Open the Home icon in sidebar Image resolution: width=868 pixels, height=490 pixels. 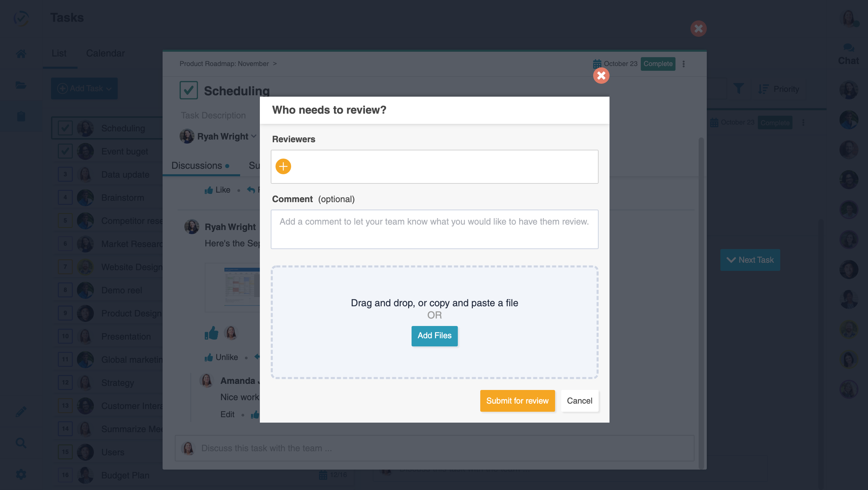(21, 53)
